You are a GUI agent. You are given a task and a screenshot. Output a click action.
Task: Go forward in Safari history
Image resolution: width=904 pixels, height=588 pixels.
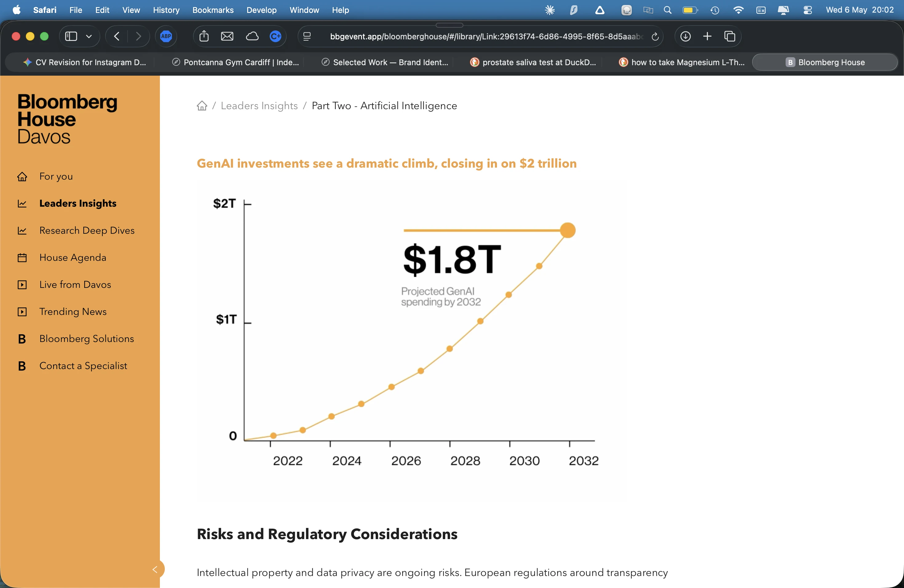pos(138,37)
